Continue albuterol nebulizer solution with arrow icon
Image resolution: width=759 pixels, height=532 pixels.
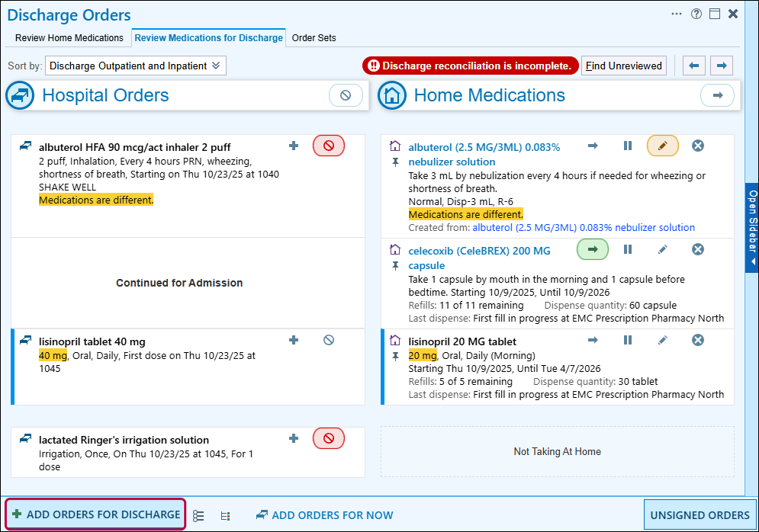(x=593, y=146)
